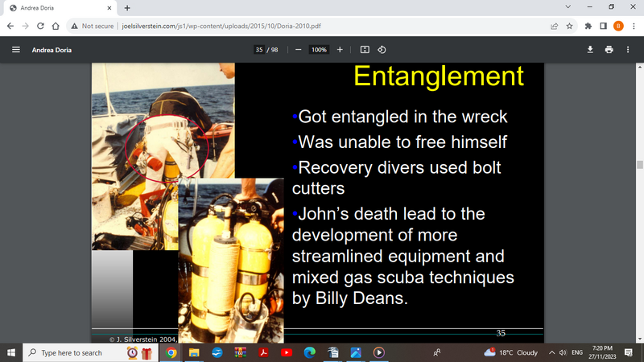Download the PDF file
This screenshot has width=644, height=362.
[590, 50]
